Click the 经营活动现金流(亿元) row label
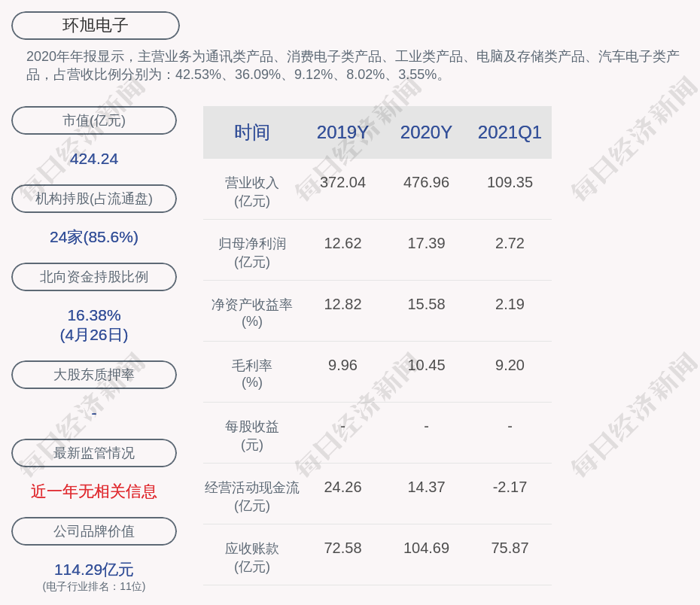700x605 pixels. pos(252,496)
